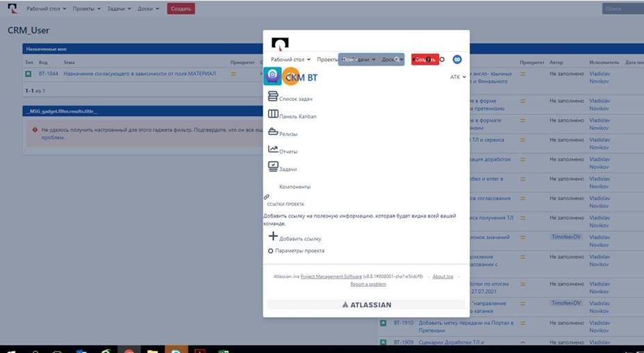644x353 pixels.
Task: Open the Список задач backlog icon
Action: click(x=273, y=96)
